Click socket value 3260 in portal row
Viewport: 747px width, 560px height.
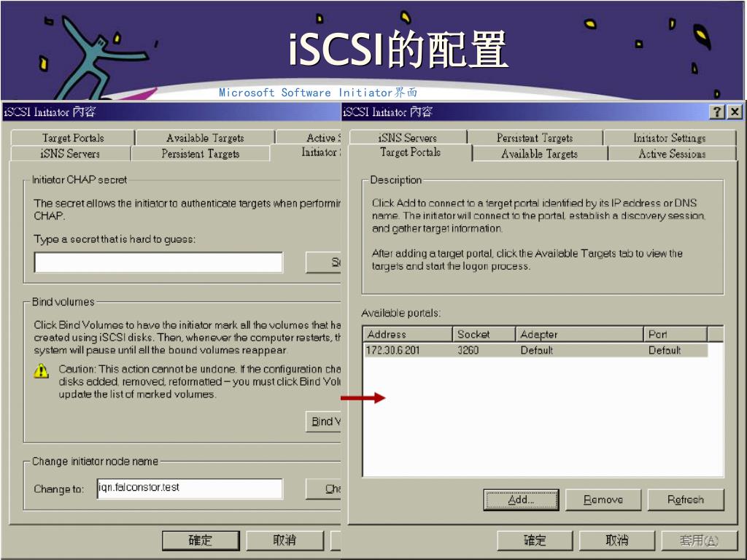click(468, 351)
